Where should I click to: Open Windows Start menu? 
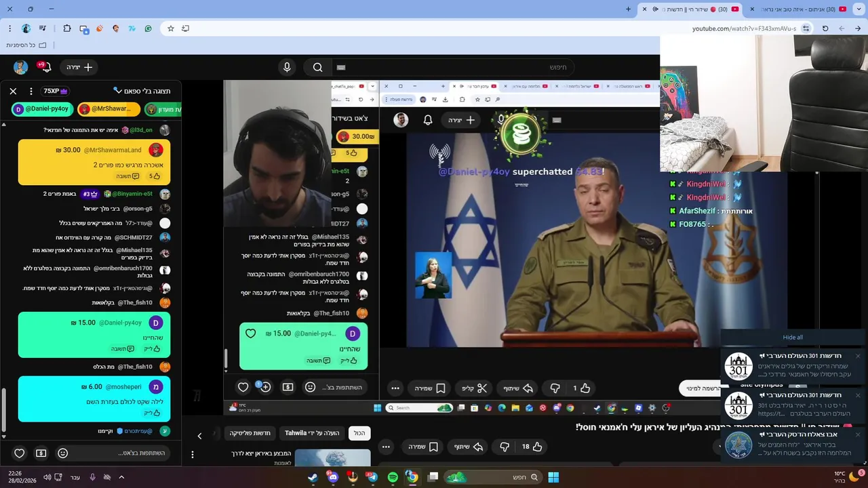(553, 477)
